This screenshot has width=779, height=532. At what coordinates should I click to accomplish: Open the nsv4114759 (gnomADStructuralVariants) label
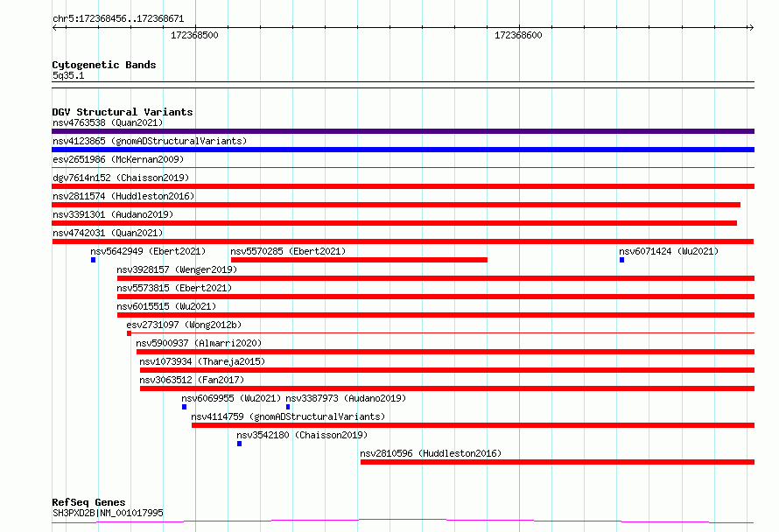coord(288,416)
